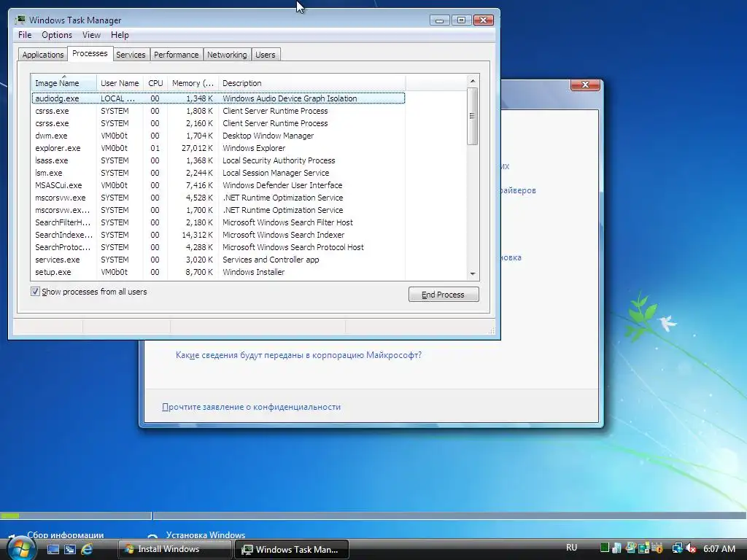Click the process list scroll down arrow
747x560 pixels.
point(473,274)
